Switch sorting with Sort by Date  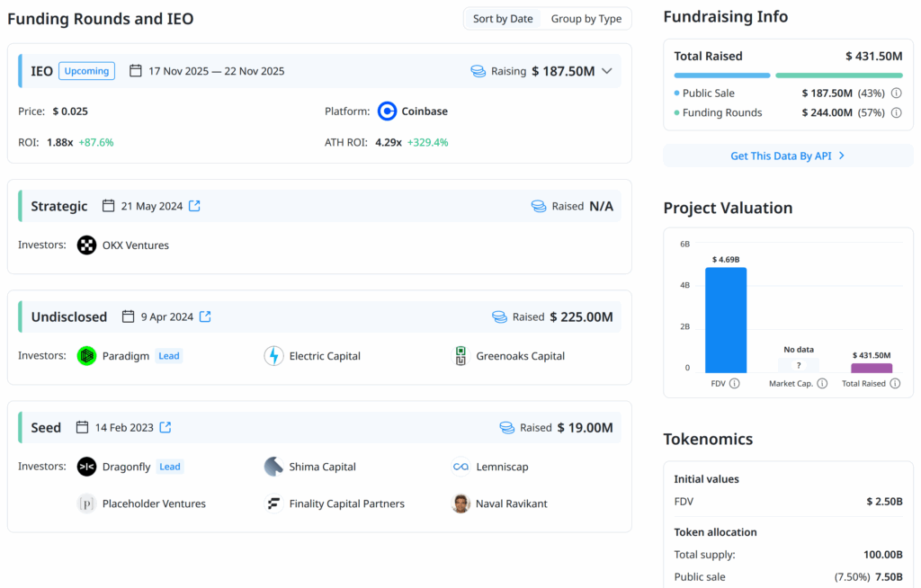click(x=503, y=18)
